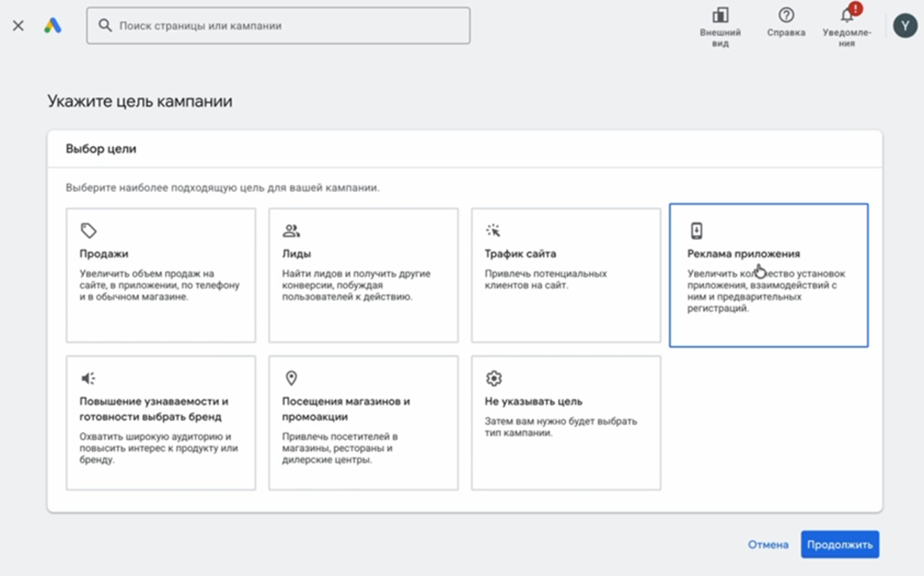The width and height of the screenshot is (924, 576).
Task: Close the campaign creation page
Action: [18, 25]
